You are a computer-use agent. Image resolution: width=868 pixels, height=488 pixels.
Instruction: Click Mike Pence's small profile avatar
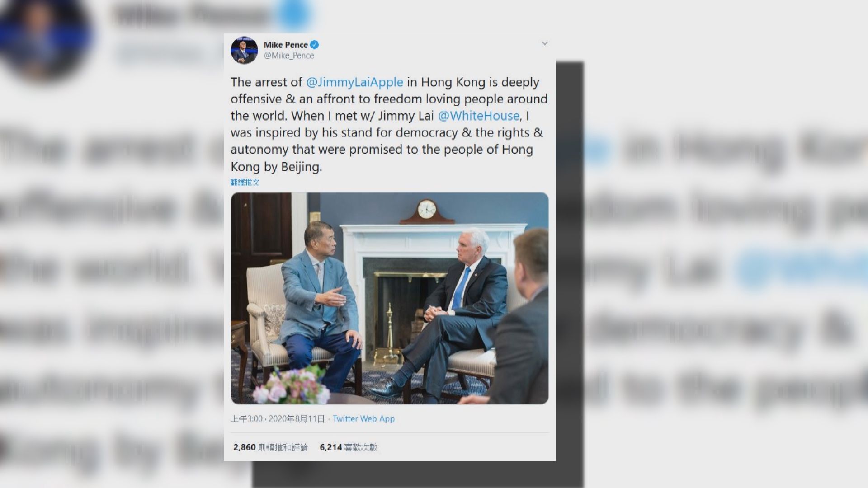(244, 50)
